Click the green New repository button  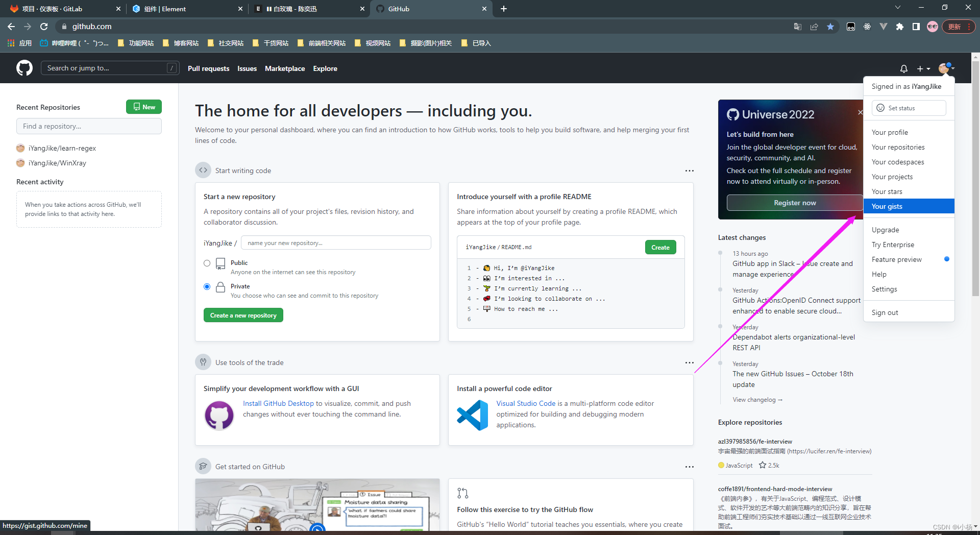[x=144, y=107]
